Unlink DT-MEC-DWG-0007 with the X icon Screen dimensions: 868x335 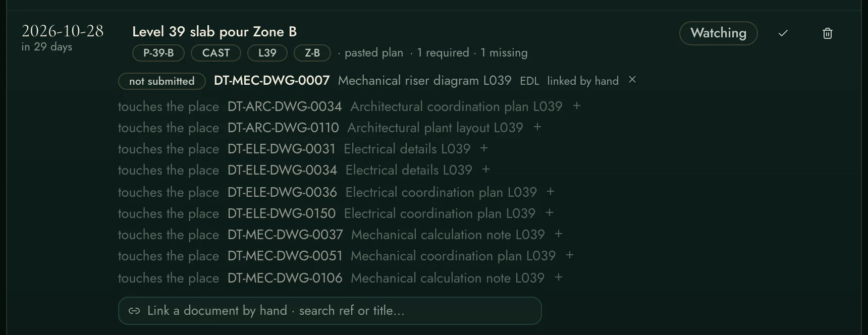point(632,80)
